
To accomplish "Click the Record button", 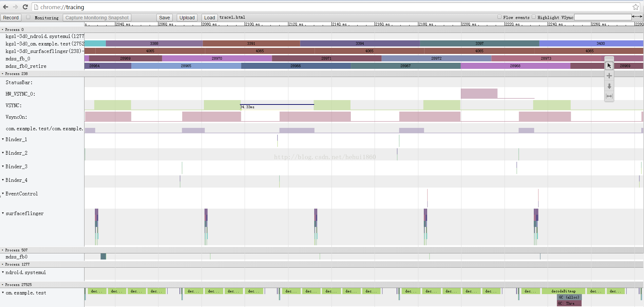I will click(11, 18).
